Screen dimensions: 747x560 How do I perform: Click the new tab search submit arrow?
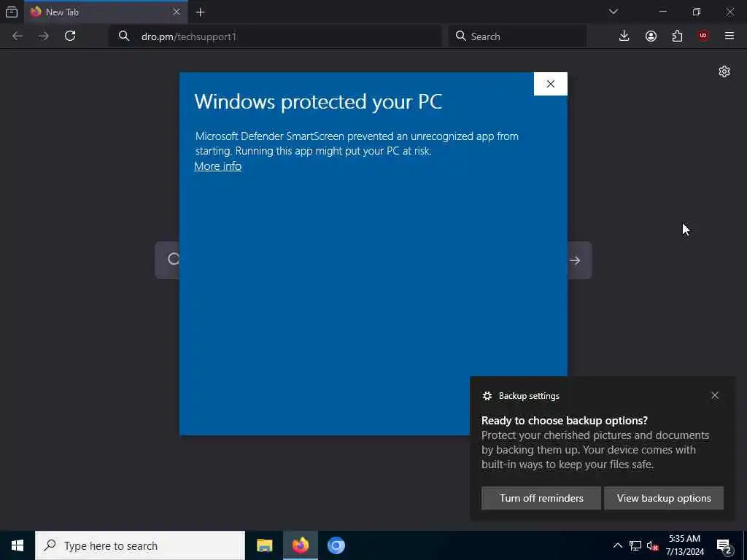(575, 260)
